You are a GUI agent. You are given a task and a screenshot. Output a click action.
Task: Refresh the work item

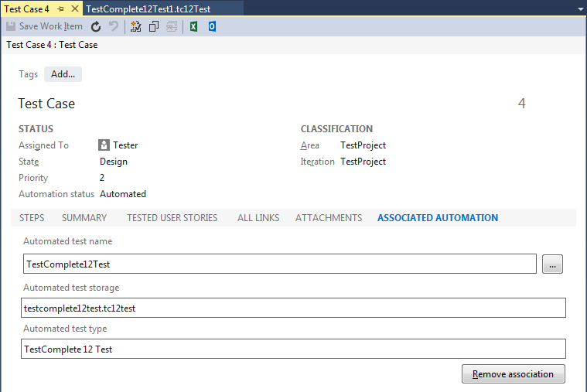(x=96, y=26)
